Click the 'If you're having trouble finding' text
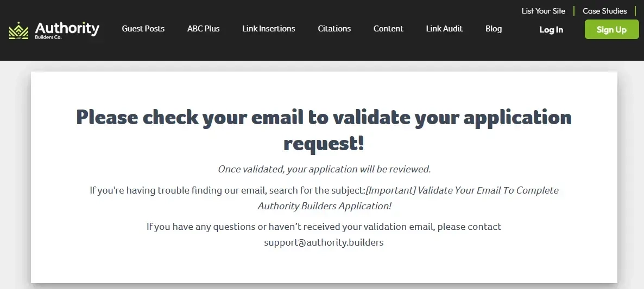This screenshot has width=644, height=289. [227, 190]
